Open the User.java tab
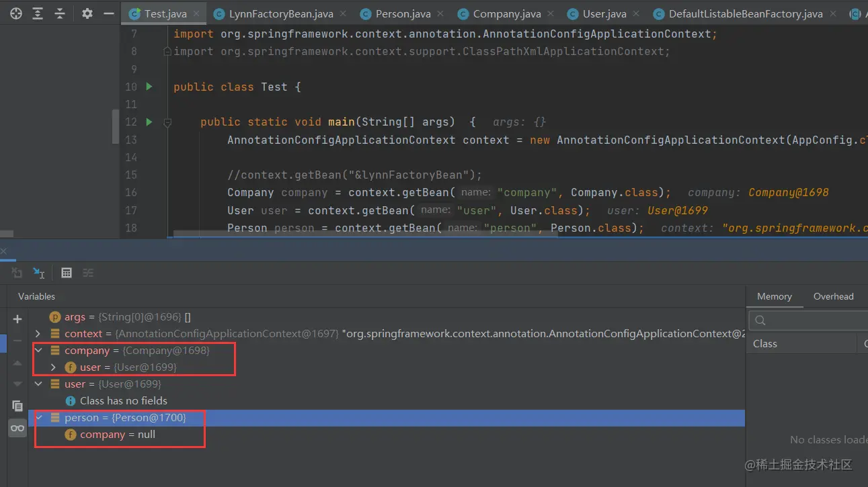 pyautogui.click(x=604, y=14)
